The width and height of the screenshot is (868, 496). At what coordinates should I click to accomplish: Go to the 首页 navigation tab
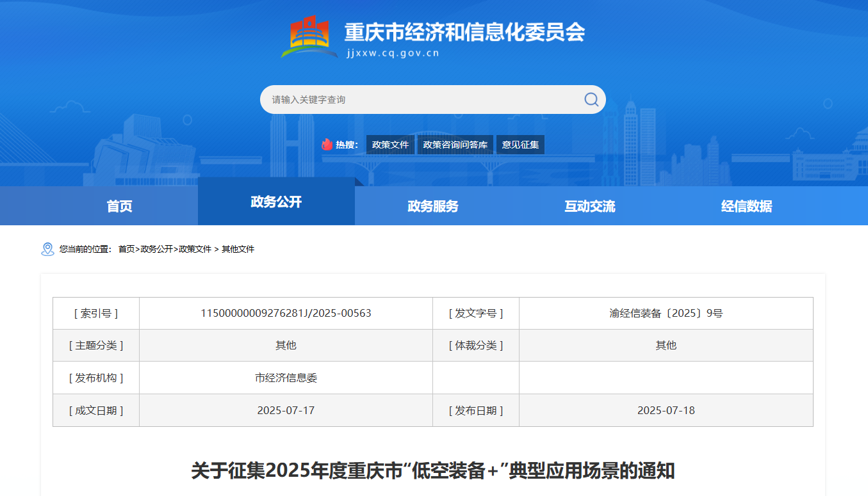point(119,206)
